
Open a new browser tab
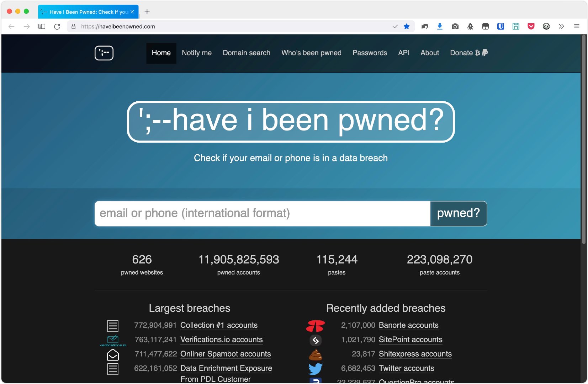pyautogui.click(x=147, y=12)
